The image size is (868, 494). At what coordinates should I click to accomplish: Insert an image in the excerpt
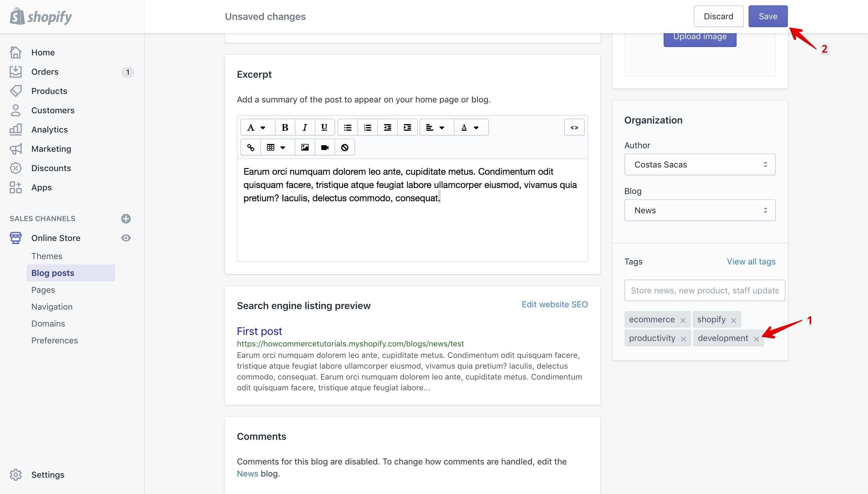305,147
